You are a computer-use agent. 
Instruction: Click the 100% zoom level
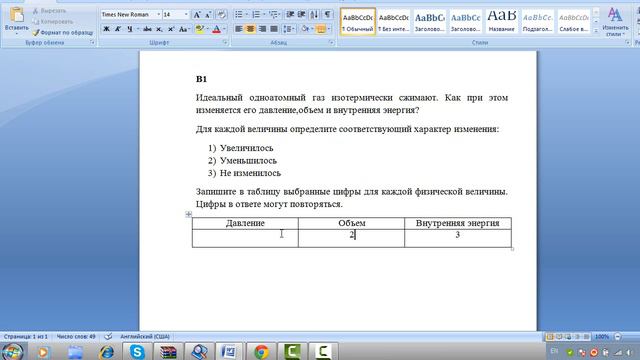pyautogui.click(x=602, y=337)
